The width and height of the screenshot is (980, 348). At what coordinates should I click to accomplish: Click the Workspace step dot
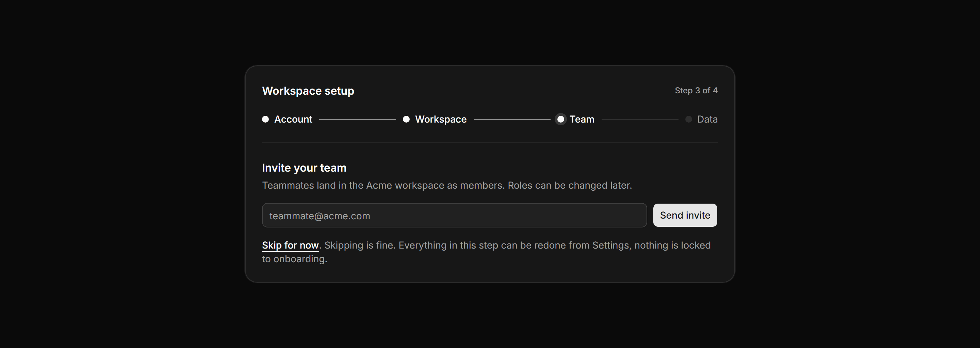(x=406, y=119)
